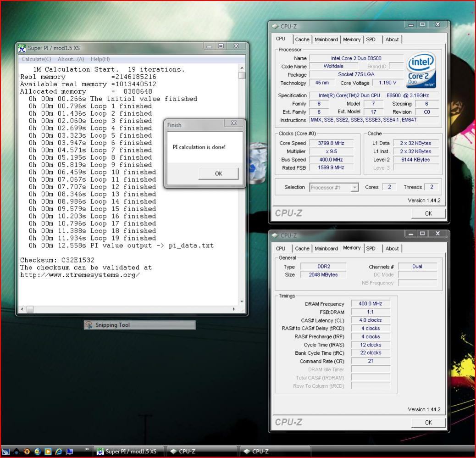
Task: Click the Snipping Tool scissors icon
Action: (x=89, y=325)
